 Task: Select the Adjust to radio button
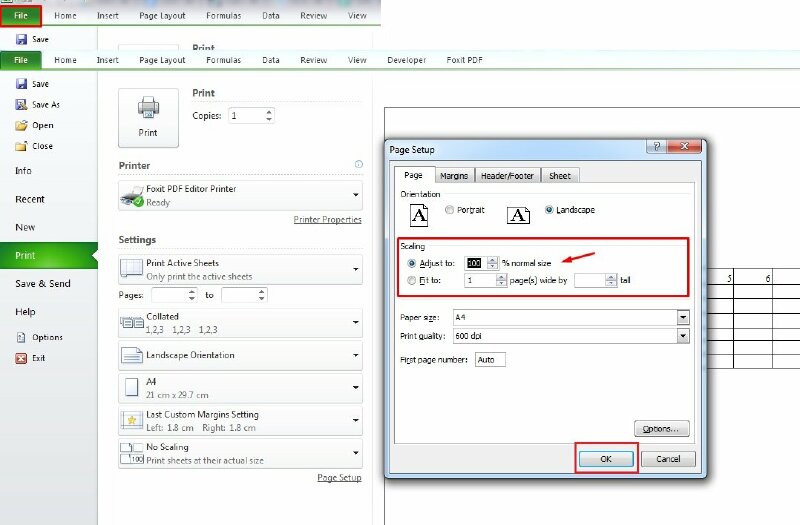tap(412, 263)
